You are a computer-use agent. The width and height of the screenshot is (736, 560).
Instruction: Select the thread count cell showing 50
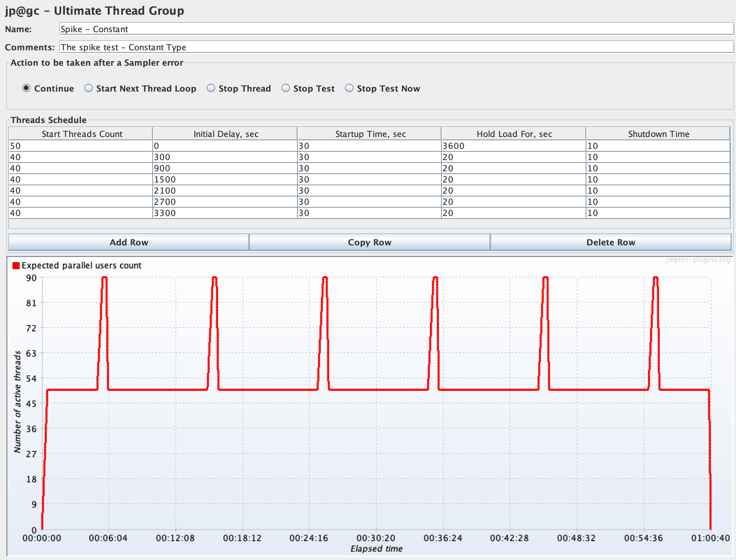coord(80,146)
